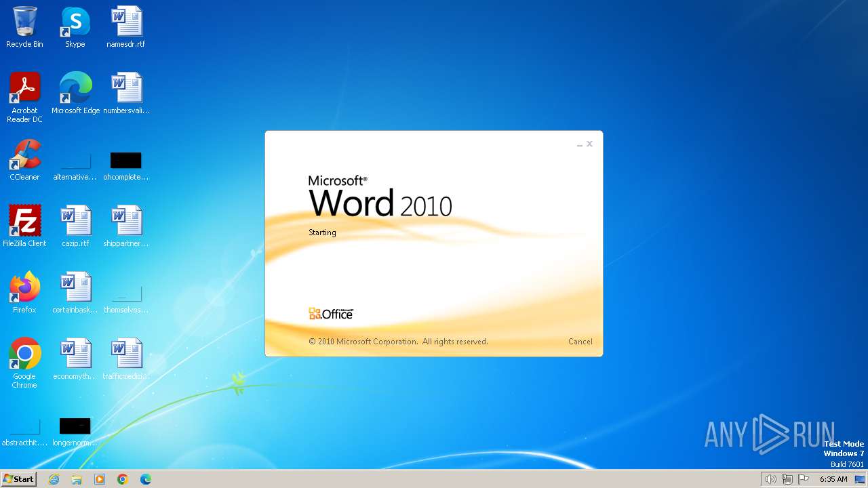
Task: Select the Acrobat Reader DC shortcut
Action: point(24,98)
